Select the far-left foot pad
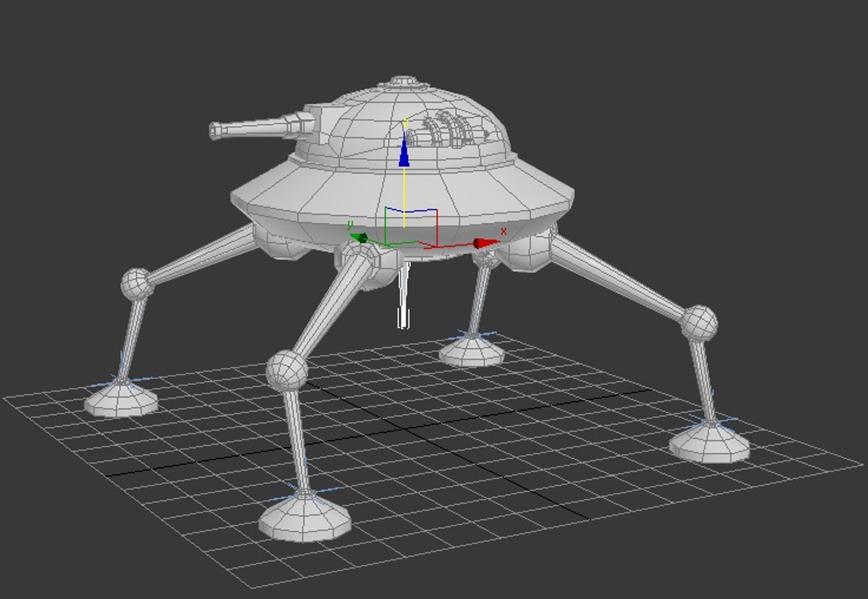The image size is (868, 599). 121,398
